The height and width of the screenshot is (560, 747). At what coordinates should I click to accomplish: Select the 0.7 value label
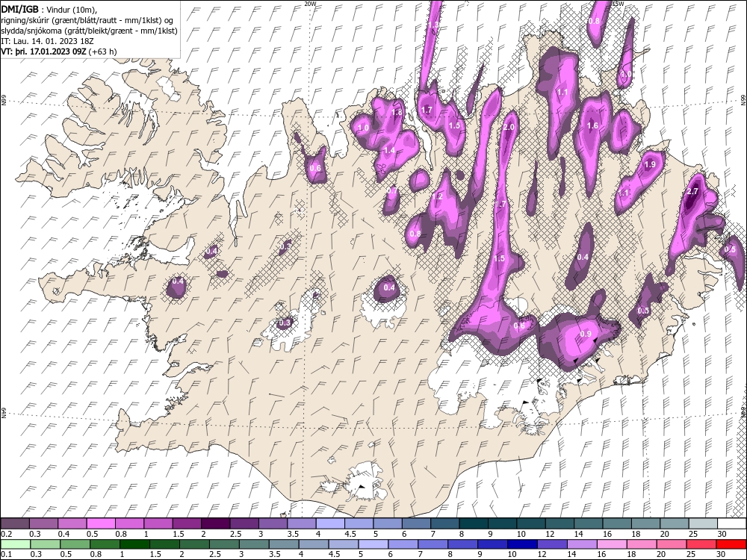coord(392,190)
